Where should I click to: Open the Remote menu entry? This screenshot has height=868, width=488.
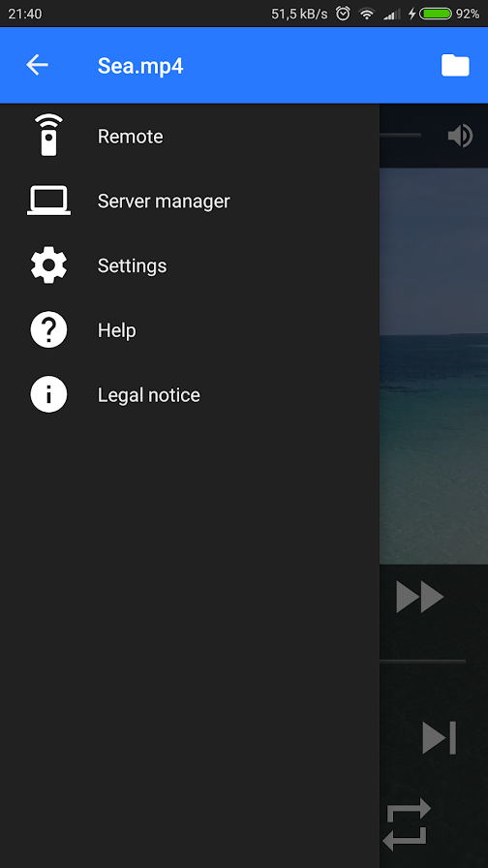(190, 136)
